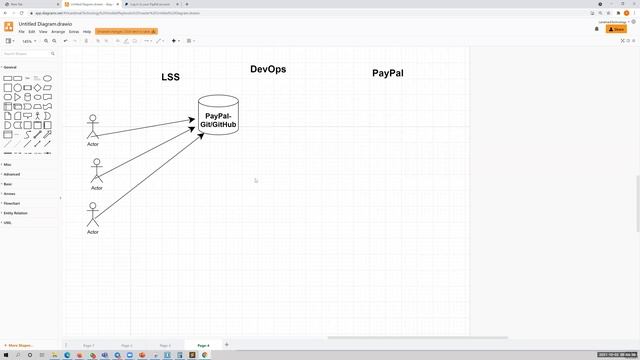
Task: Select the ellipse shape in General palette
Action: pos(47,78)
